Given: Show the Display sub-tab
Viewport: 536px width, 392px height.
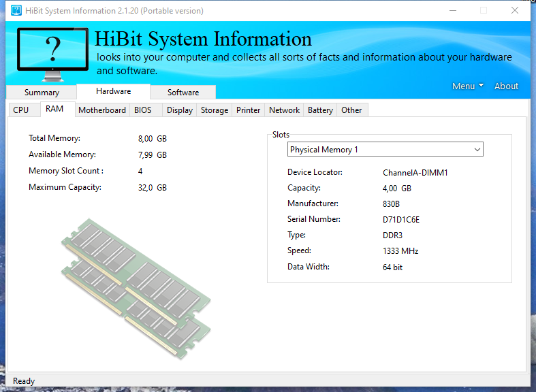Looking at the screenshot, I should click(180, 110).
